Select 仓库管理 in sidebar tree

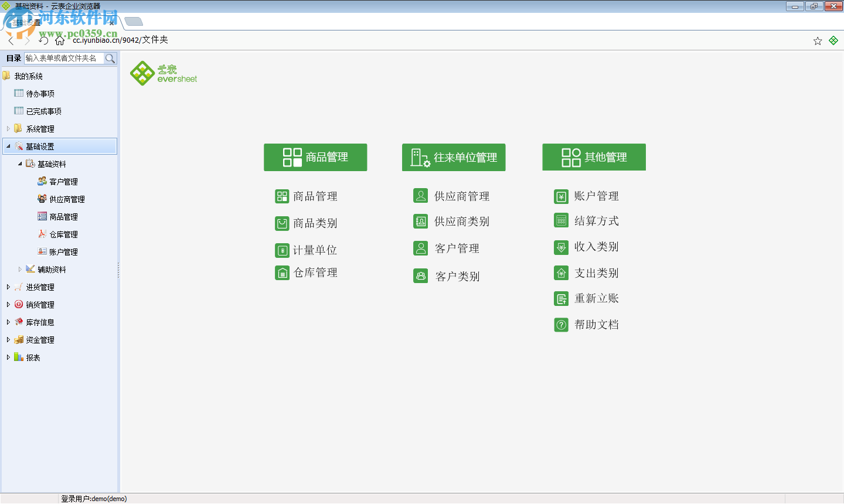point(63,234)
